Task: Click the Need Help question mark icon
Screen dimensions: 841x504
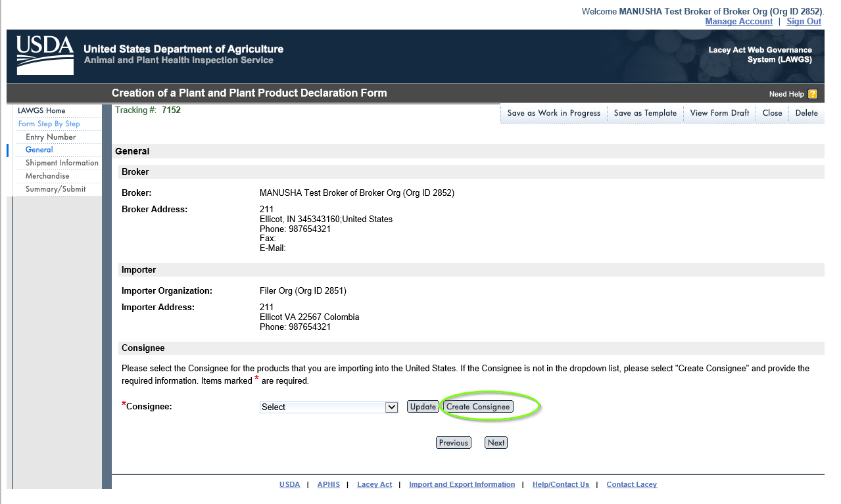Action: click(x=813, y=94)
